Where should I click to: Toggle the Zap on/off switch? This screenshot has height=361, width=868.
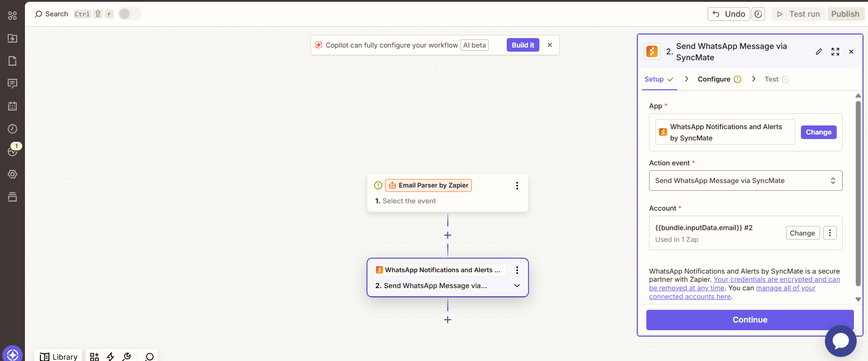click(x=130, y=14)
